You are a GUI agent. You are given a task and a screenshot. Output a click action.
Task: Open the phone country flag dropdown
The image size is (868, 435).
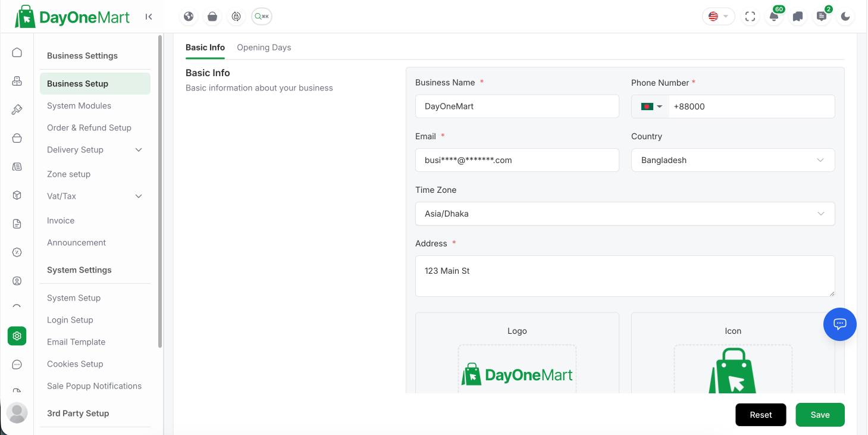coord(651,107)
